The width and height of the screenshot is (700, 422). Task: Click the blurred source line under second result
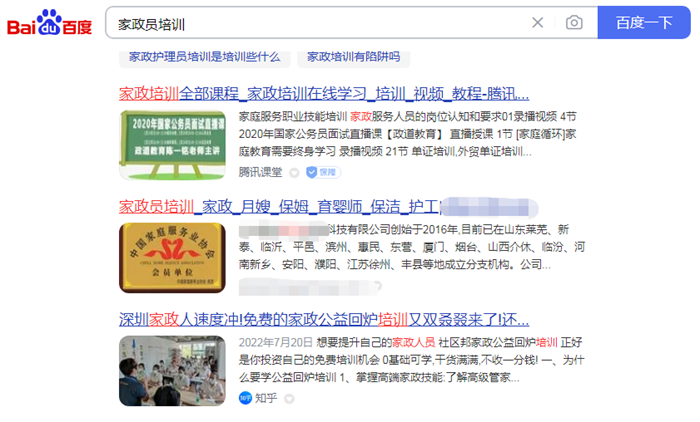click(x=310, y=287)
